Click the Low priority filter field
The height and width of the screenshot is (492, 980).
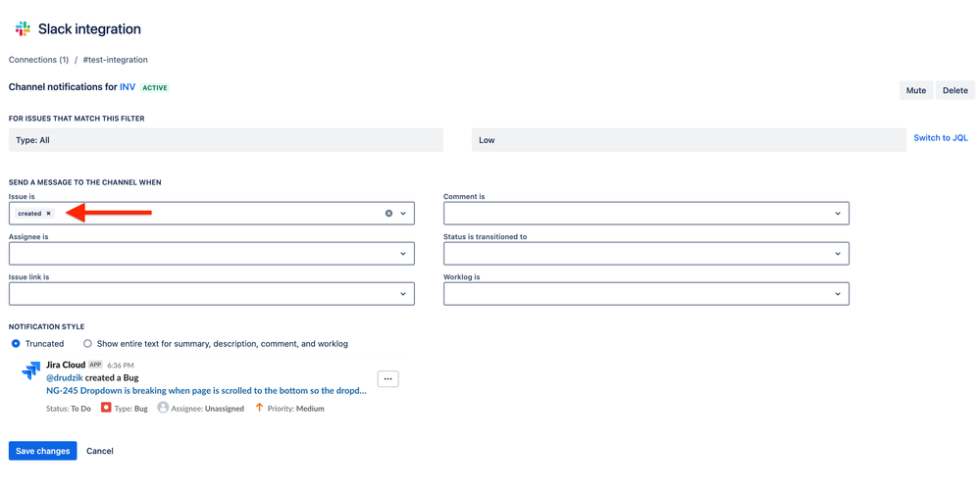pos(689,140)
